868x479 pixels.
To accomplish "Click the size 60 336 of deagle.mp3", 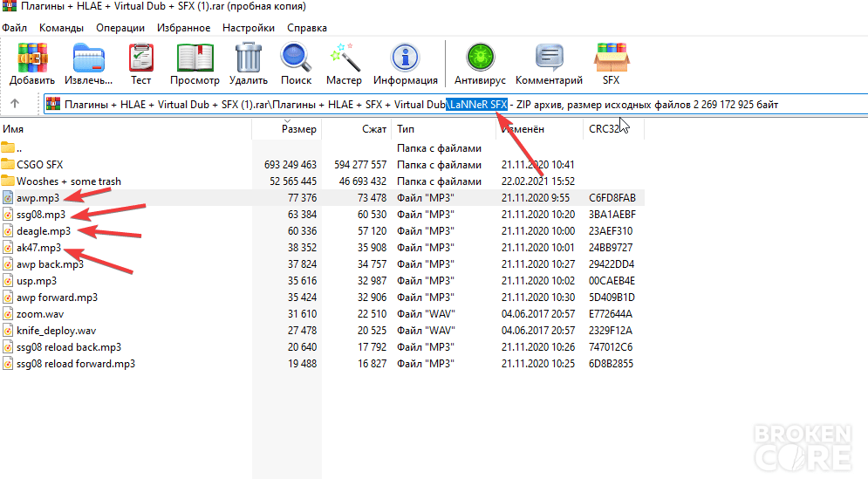I will [302, 231].
